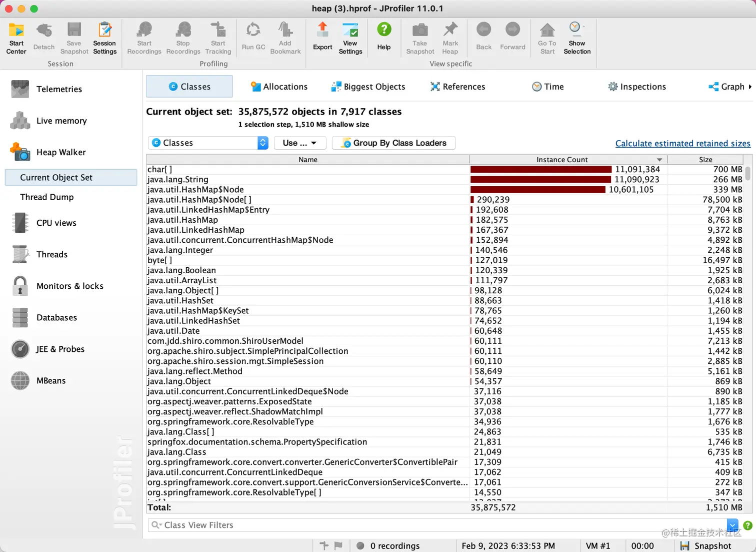Open the Help icon
This screenshot has height=552, width=756.
(x=384, y=37)
